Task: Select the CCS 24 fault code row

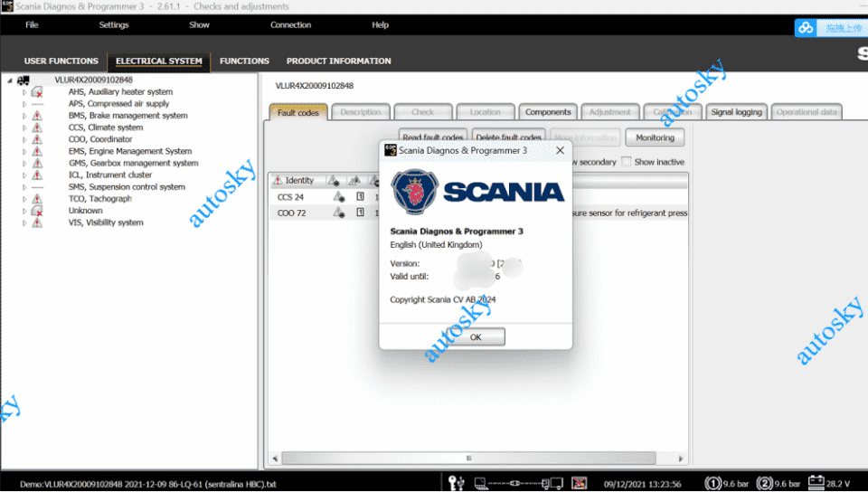Action: coord(291,197)
